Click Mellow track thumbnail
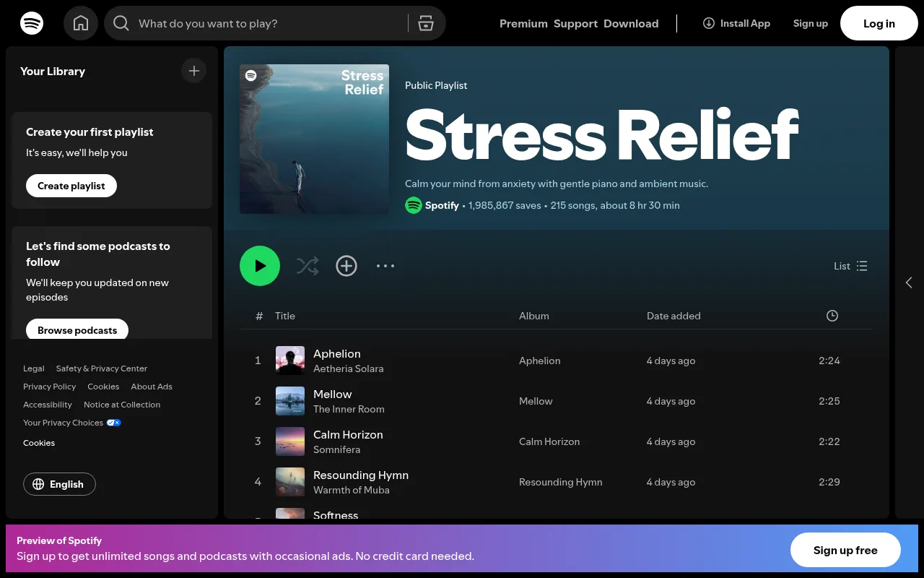 pos(290,401)
